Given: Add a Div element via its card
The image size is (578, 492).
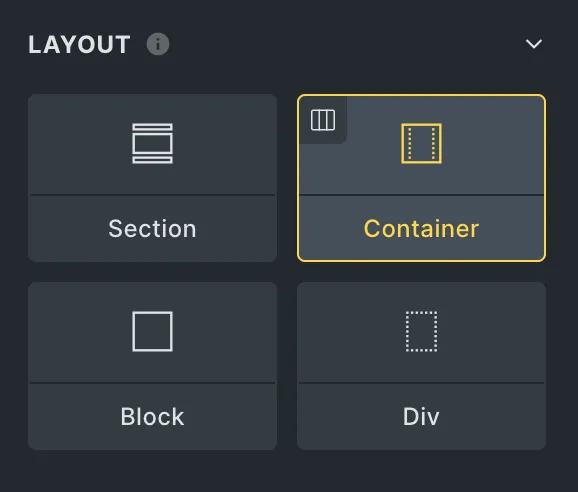Looking at the screenshot, I should pyautogui.click(x=421, y=366).
